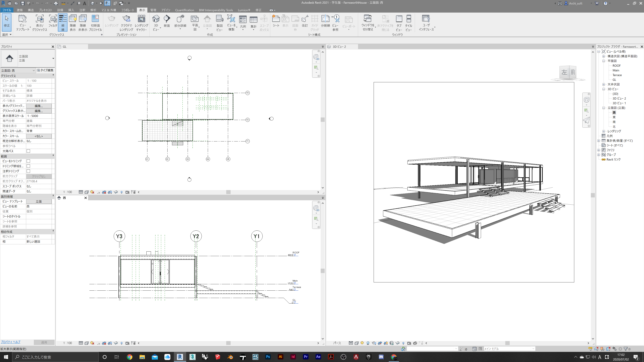Image resolution: width=644 pixels, height=362 pixels.
Task: Open the プロパティ ヘルプ link
Action: click(x=11, y=342)
